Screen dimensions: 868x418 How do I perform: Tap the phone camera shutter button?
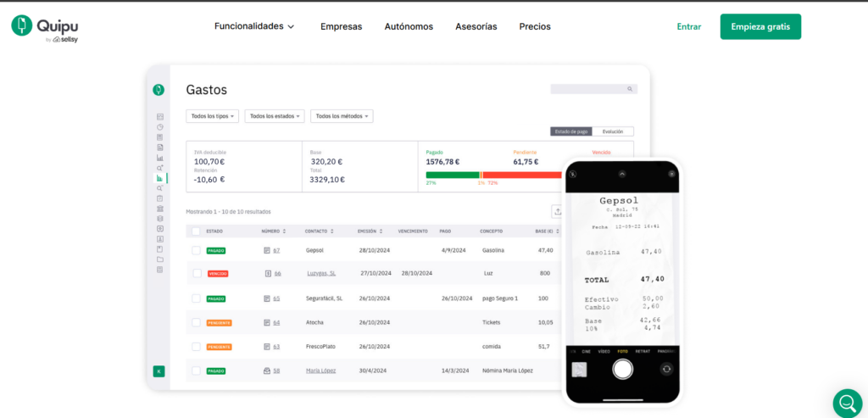click(623, 369)
